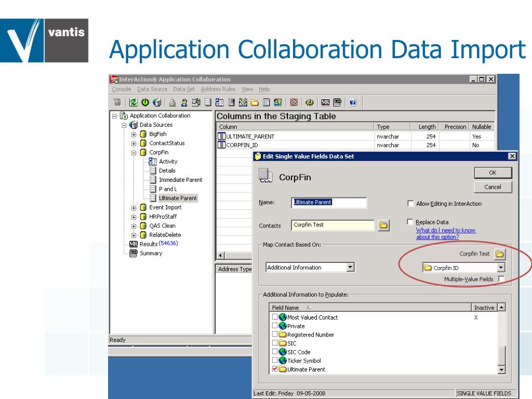Expand the HRProStaff data source
This screenshot has width=532, height=399.
[x=134, y=217]
